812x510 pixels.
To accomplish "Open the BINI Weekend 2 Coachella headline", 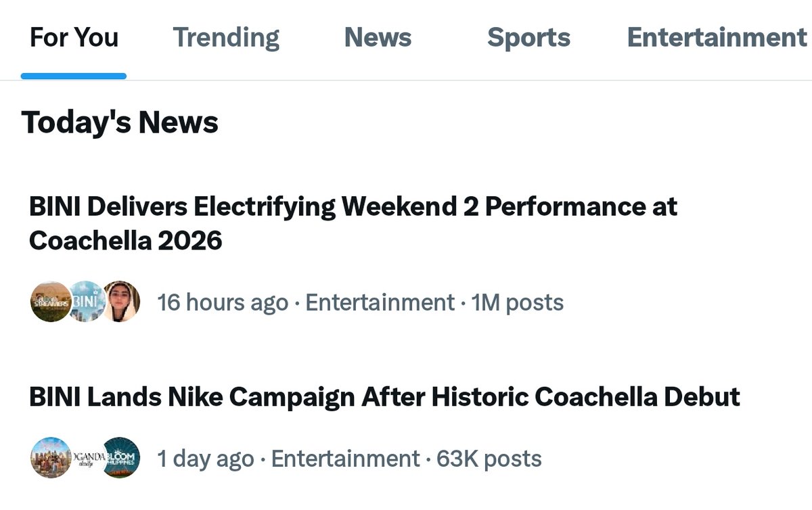I will 353,223.
